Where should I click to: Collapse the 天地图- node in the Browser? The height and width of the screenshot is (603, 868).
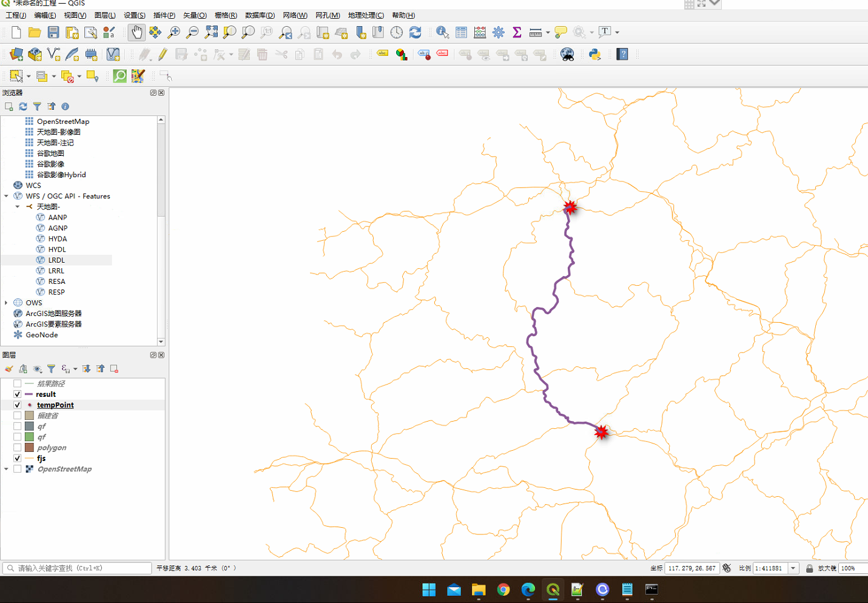17,206
